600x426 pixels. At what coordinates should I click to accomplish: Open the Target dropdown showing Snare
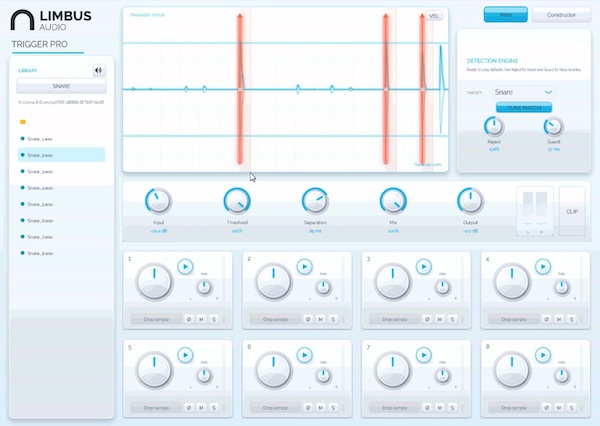click(x=523, y=92)
